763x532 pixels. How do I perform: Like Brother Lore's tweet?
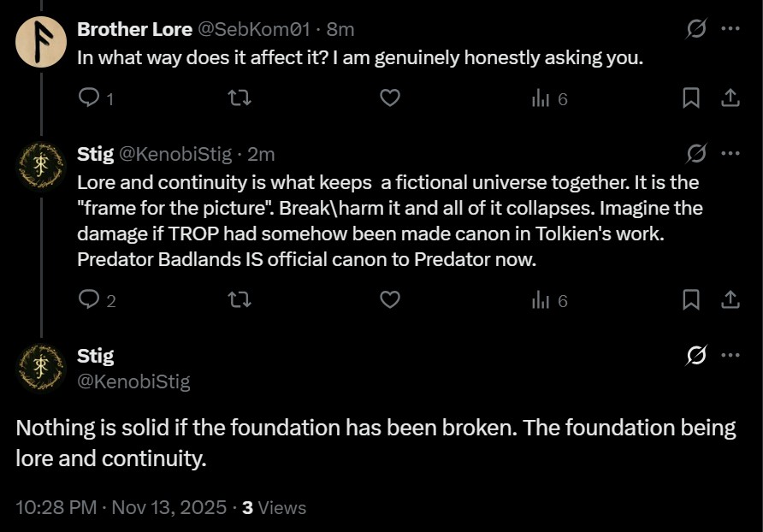390,98
